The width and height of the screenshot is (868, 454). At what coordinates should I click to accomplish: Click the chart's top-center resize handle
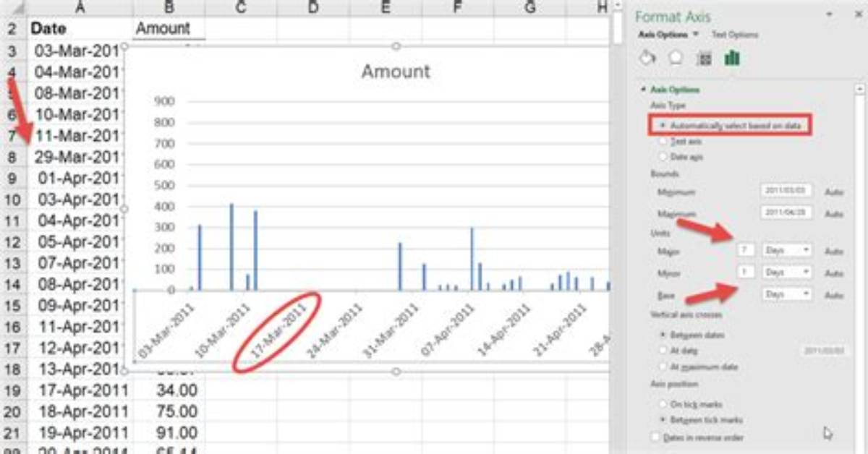pyautogui.click(x=396, y=46)
